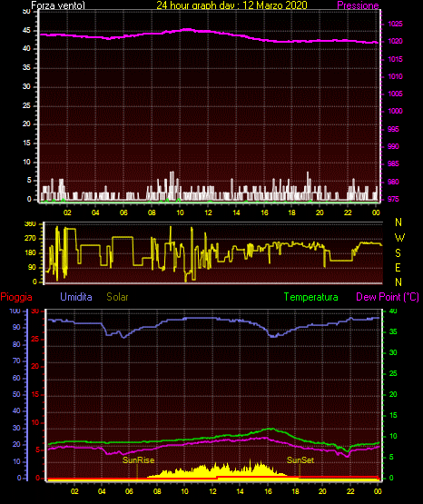Click the 1015 pressure axis value
The image size is (423, 504).
[x=395, y=59]
